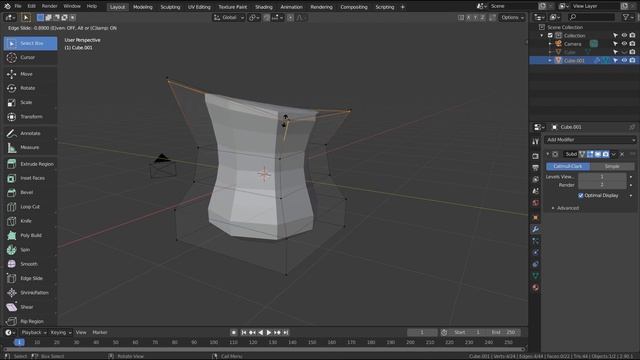Select the Loop Cut tool
This screenshot has height=360, width=640.
[x=30, y=207]
